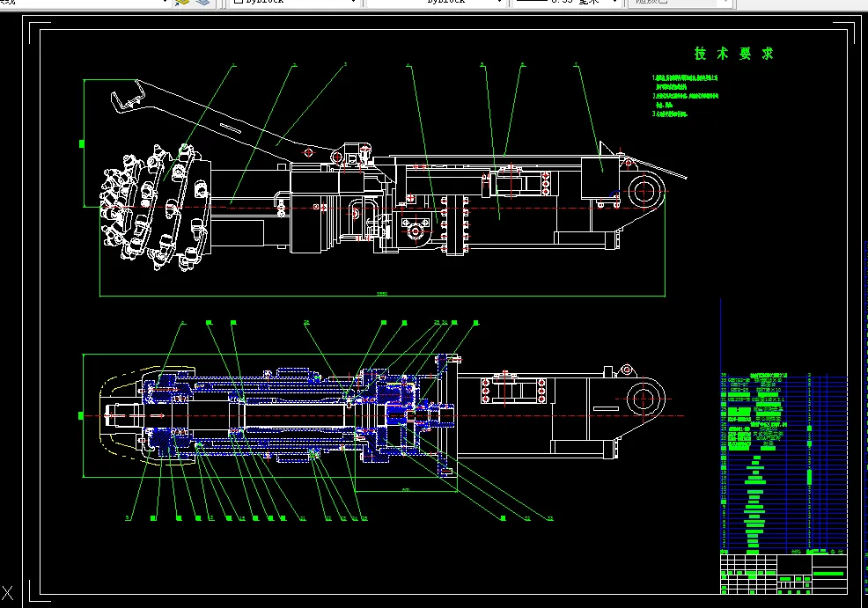Select the 600 dimension in lower view

coord(406,489)
